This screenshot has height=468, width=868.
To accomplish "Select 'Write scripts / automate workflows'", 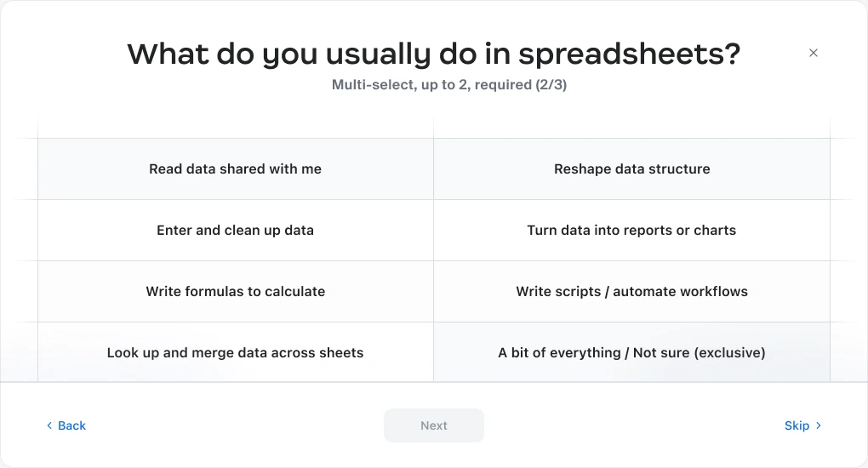I will click(x=631, y=291).
